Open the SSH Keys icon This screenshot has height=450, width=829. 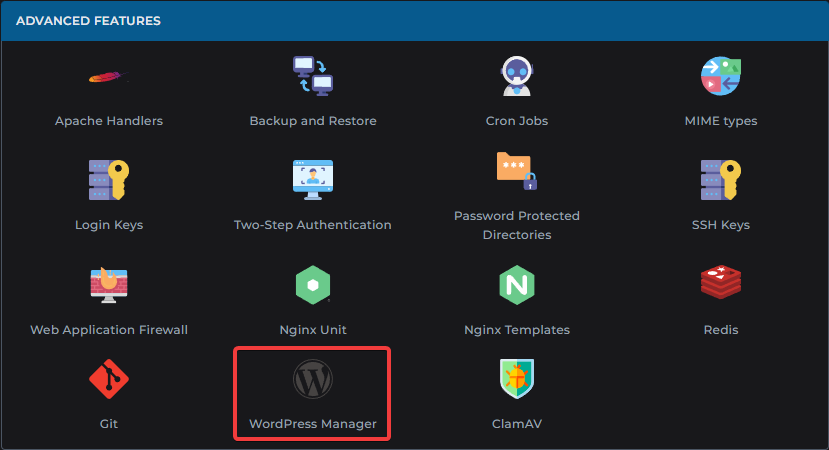[721, 180]
